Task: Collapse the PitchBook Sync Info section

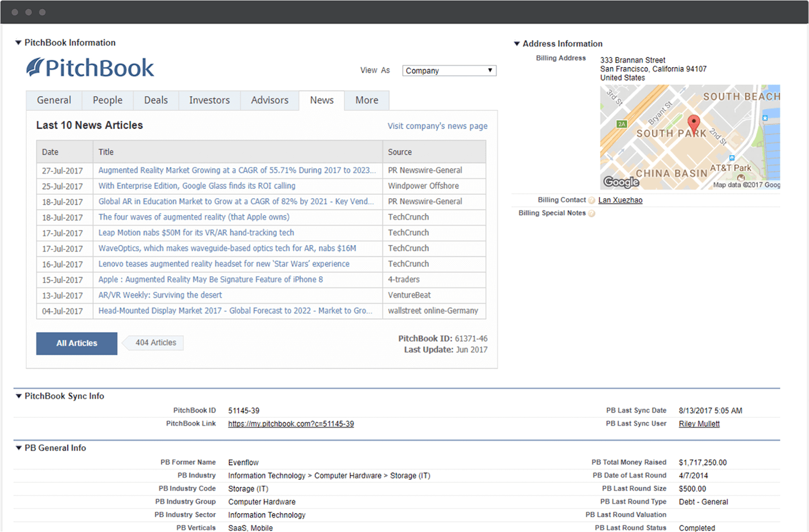Action: [x=19, y=396]
